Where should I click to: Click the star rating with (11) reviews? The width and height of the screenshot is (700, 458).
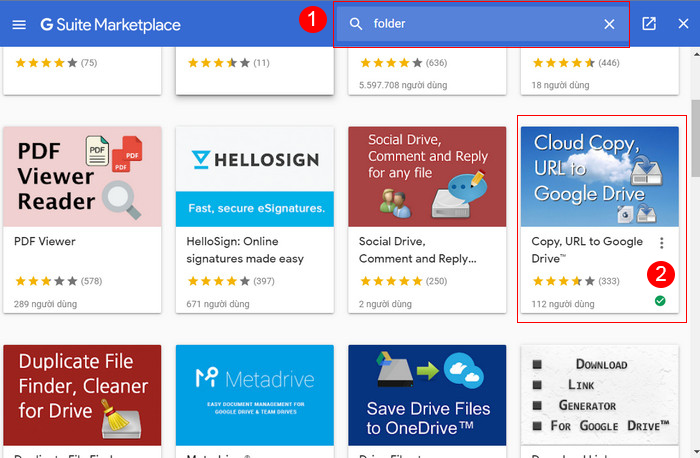coord(229,63)
